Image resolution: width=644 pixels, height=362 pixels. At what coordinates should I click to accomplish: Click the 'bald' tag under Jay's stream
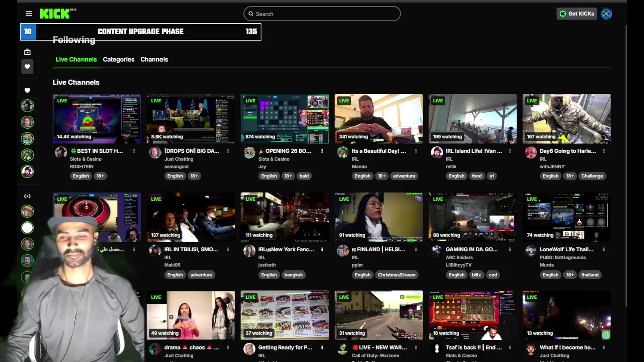pyautogui.click(x=304, y=176)
